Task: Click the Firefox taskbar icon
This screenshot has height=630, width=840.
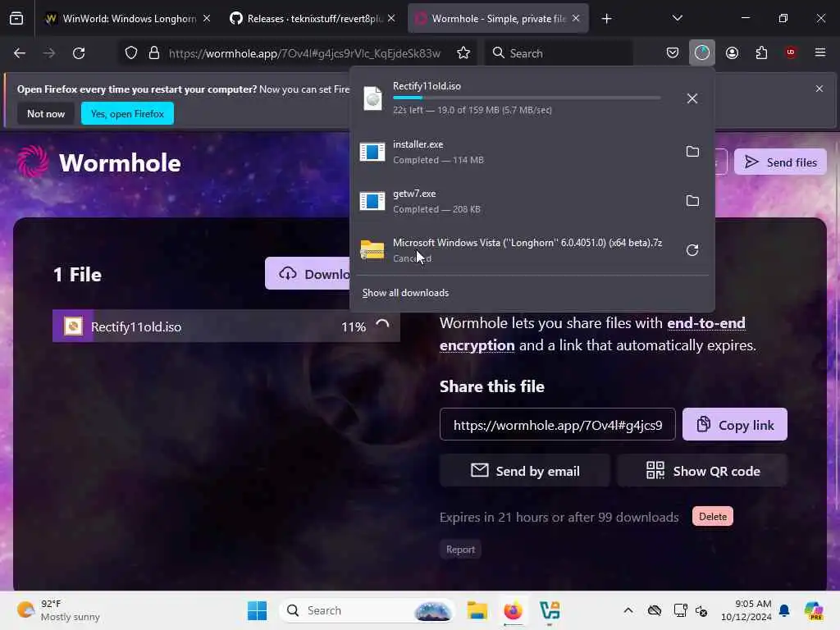Action: pyautogui.click(x=513, y=610)
